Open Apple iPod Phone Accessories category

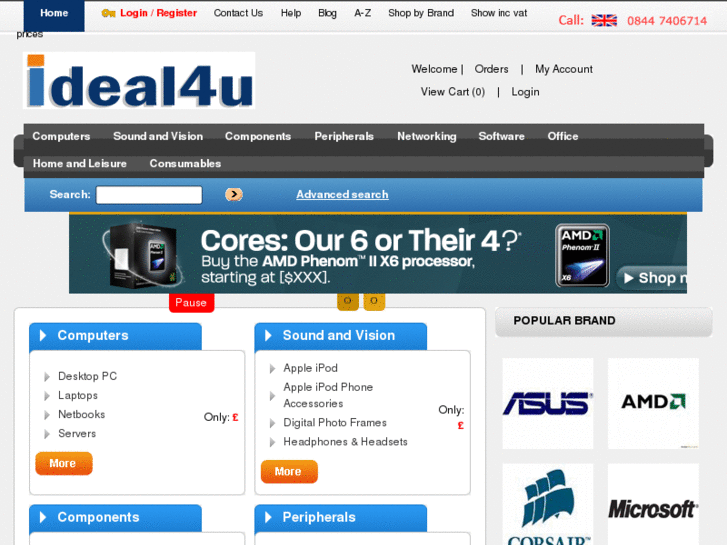(x=328, y=395)
